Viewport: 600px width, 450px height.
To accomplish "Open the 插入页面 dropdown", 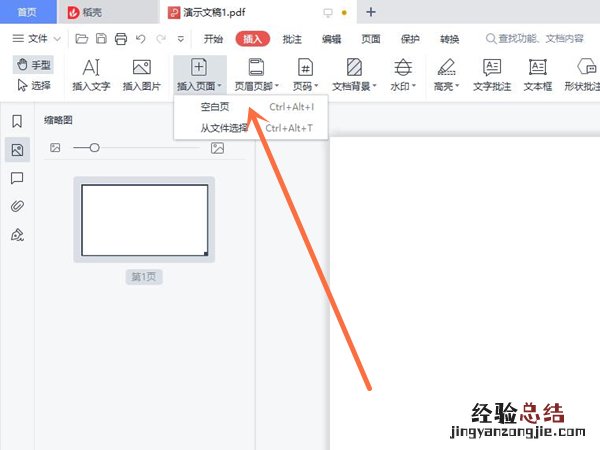I will [200, 75].
